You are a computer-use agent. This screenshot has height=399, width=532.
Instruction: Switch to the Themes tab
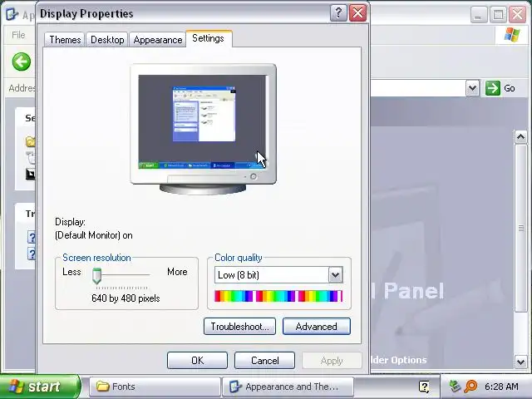pyautogui.click(x=65, y=40)
